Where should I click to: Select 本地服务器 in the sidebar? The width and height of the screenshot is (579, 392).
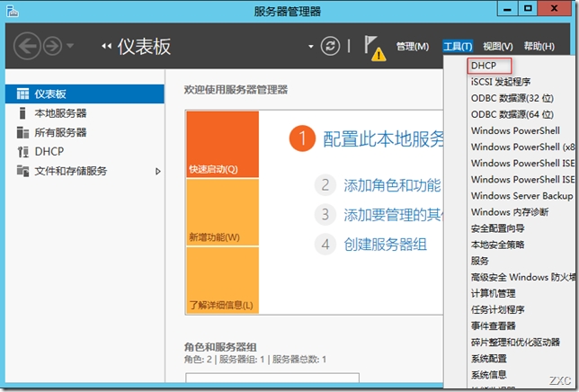coord(85,113)
